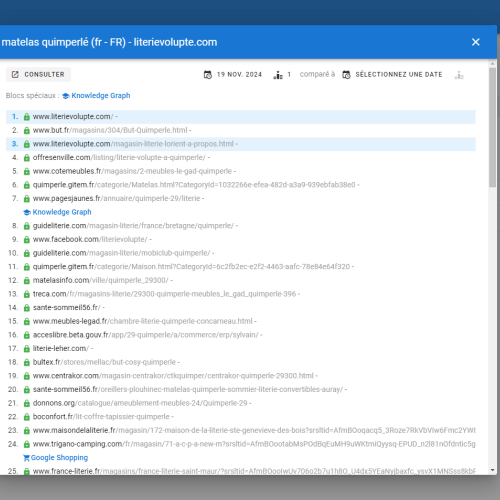Viewport: 500px width, 500px height.
Task: Click the scrollbar down arrow
Action: (x=492, y=470)
